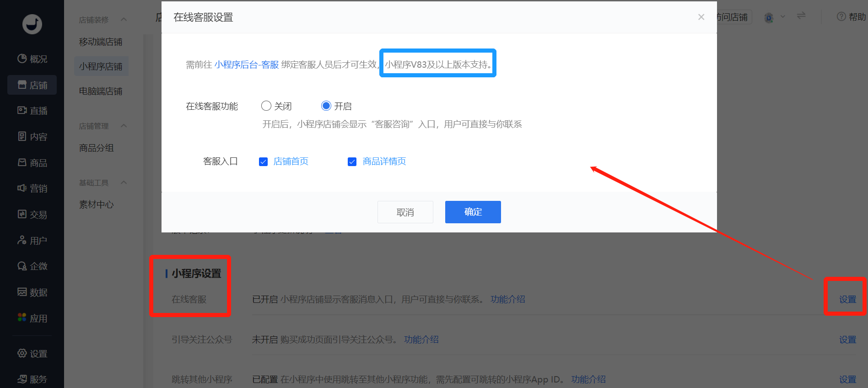Uncheck the 商品详情页 checkbox
The image size is (868, 388).
point(352,162)
